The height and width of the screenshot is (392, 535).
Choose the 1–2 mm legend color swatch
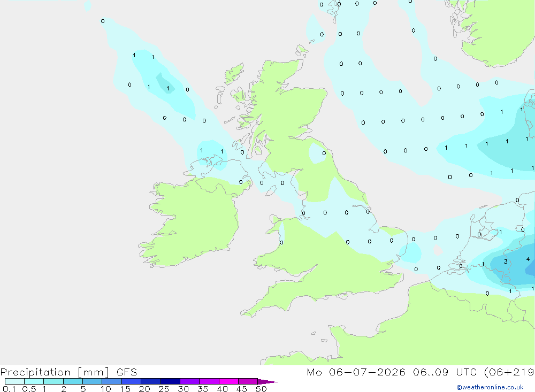53,381
